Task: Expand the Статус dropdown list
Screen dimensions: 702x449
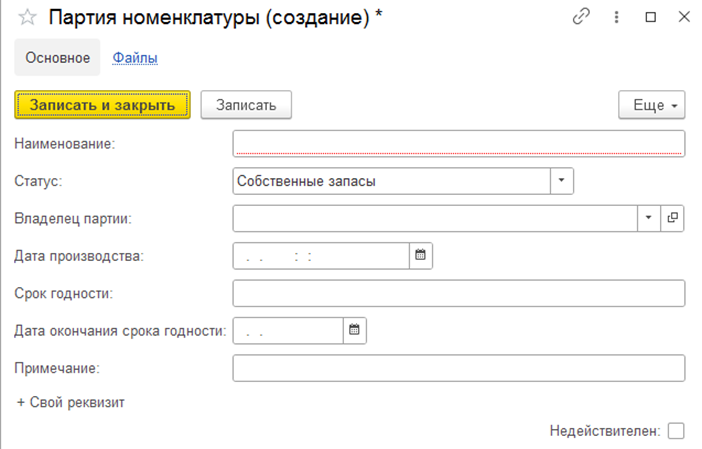Action: pyautogui.click(x=561, y=181)
